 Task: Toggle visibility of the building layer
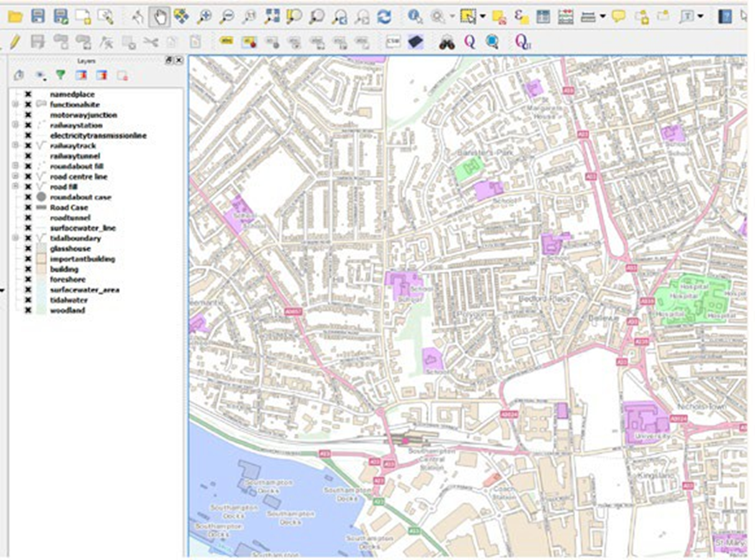tap(29, 269)
